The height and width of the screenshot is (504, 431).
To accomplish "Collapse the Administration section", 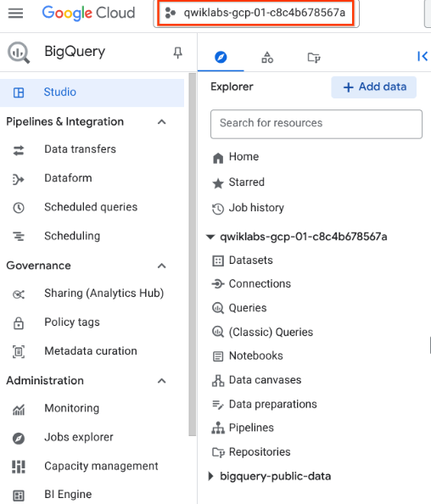I will (x=162, y=381).
